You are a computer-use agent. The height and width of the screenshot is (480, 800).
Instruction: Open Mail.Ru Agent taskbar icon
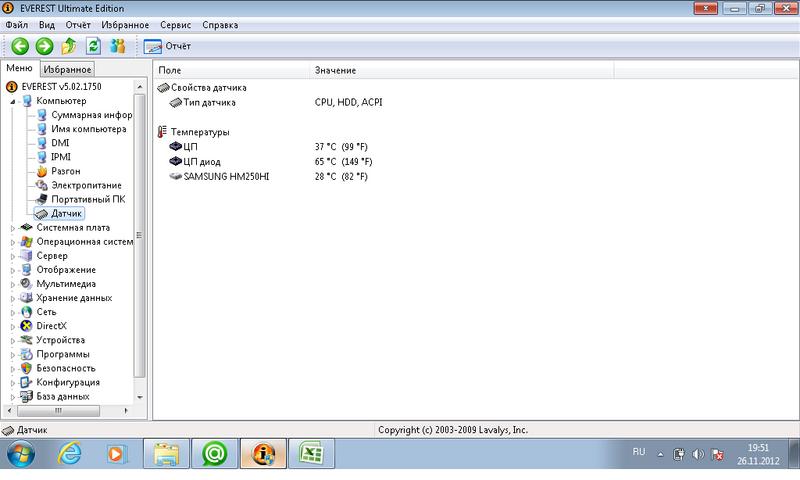click(x=214, y=453)
